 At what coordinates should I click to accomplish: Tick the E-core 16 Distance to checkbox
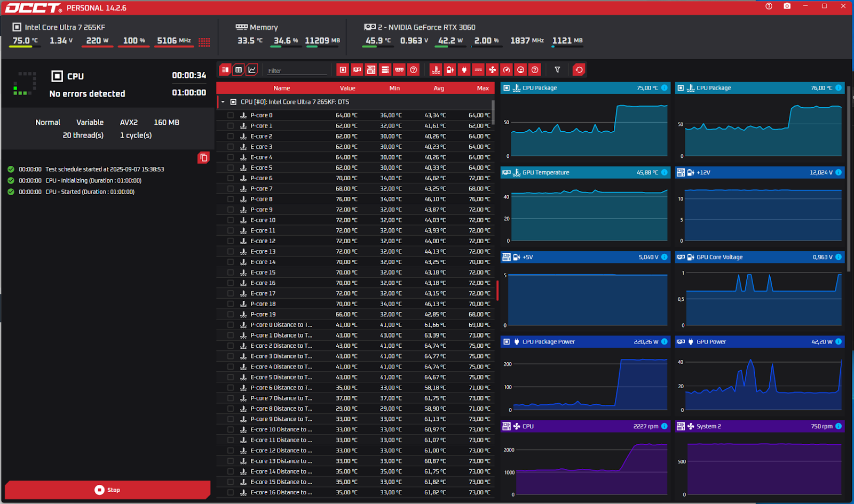tap(231, 493)
